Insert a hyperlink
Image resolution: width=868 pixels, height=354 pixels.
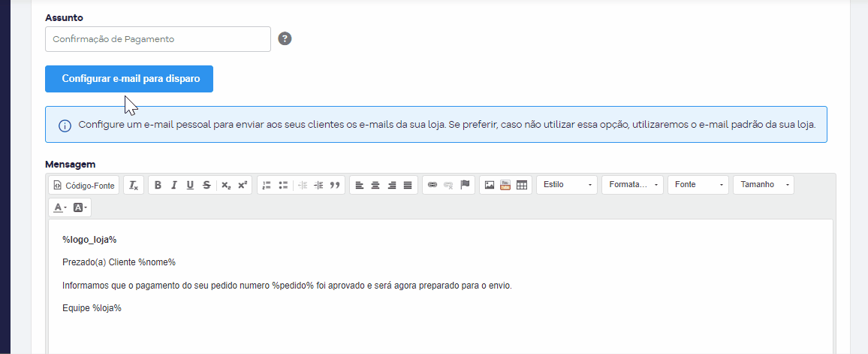click(433, 185)
